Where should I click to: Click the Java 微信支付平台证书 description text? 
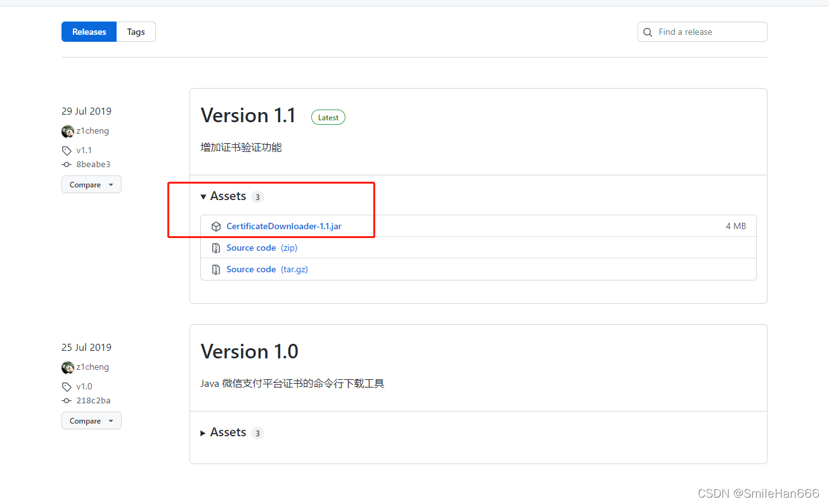293,384
